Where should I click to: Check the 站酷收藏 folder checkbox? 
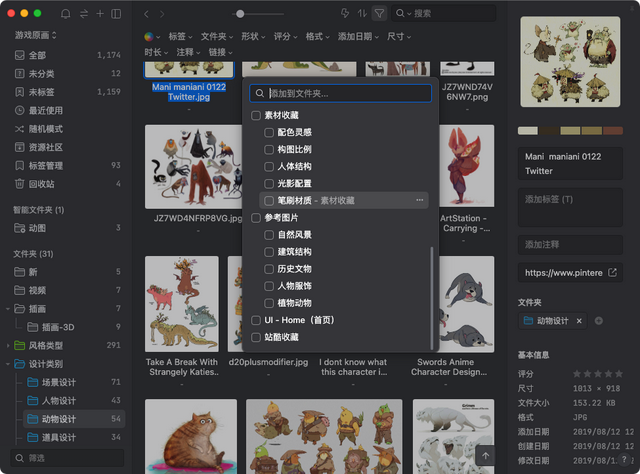(256, 338)
